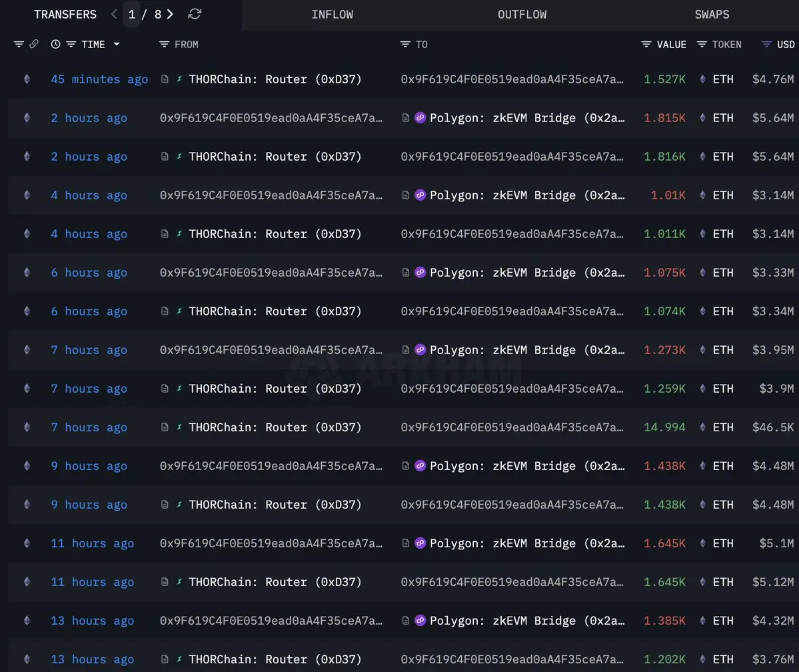Click the $3.76M USD cell
Screen dimensions: 799x672
pyautogui.click(x=773, y=660)
